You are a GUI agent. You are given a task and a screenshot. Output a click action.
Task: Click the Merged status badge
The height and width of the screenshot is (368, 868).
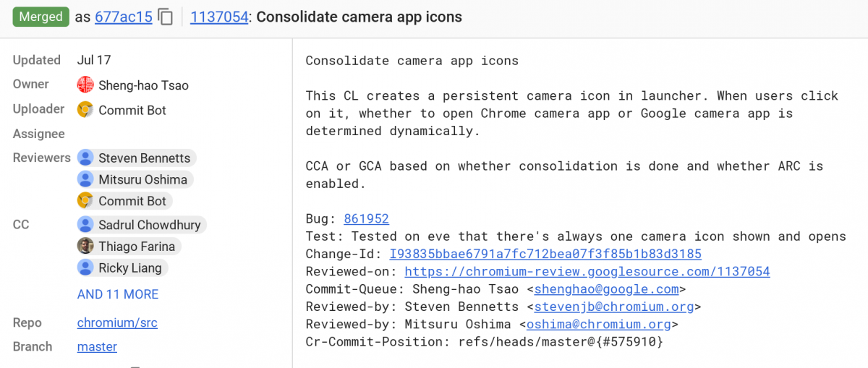click(41, 17)
